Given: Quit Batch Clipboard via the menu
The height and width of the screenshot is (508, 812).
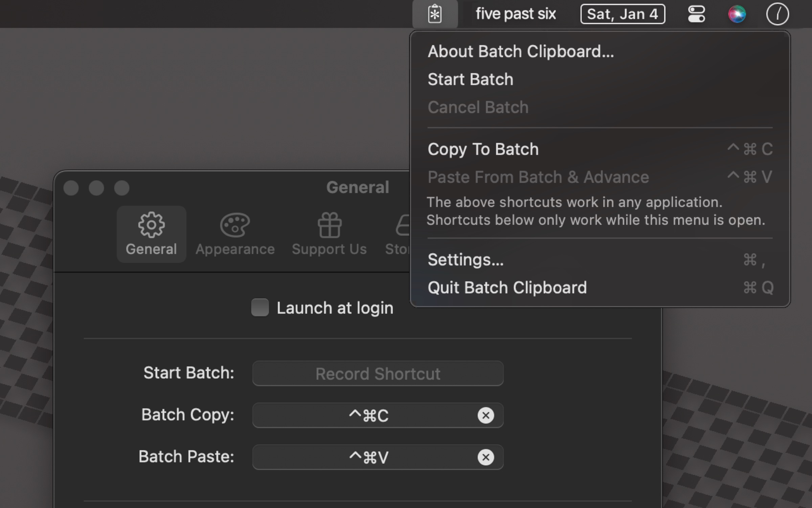Looking at the screenshot, I should (507, 287).
